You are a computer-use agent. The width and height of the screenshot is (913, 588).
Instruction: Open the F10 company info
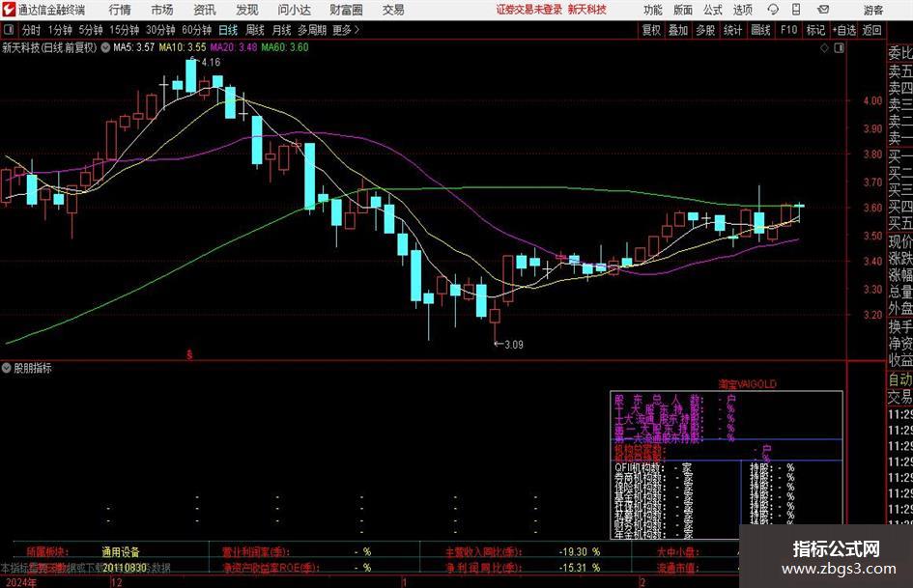pos(789,30)
